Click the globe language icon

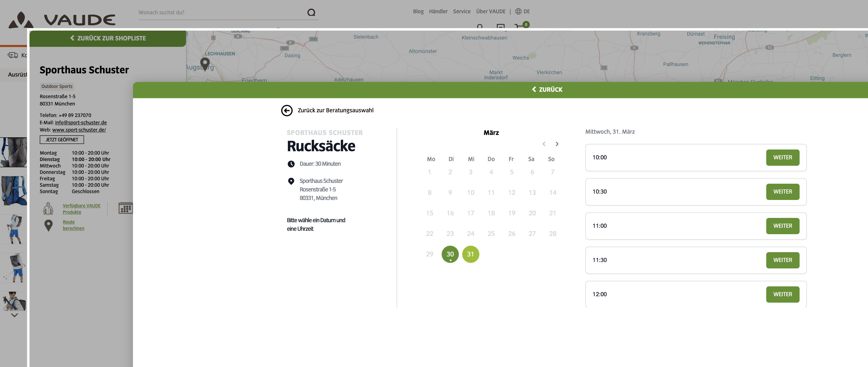(x=518, y=12)
